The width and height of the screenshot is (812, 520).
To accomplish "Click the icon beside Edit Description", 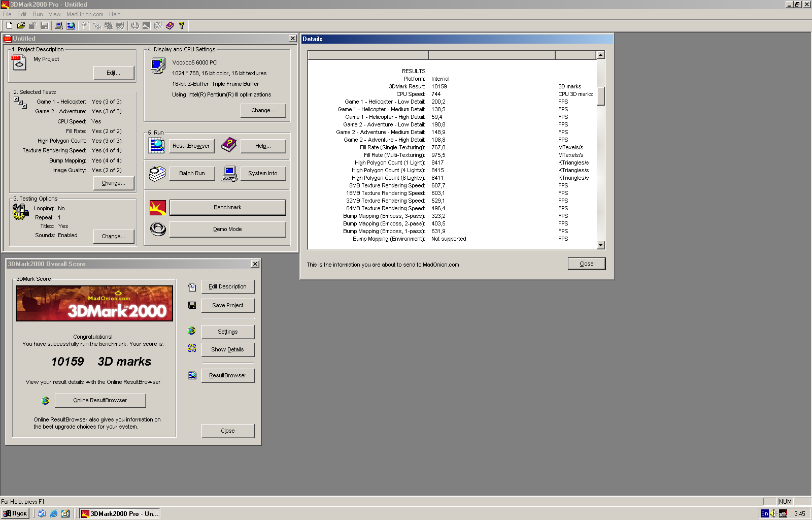I will [192, 287].
